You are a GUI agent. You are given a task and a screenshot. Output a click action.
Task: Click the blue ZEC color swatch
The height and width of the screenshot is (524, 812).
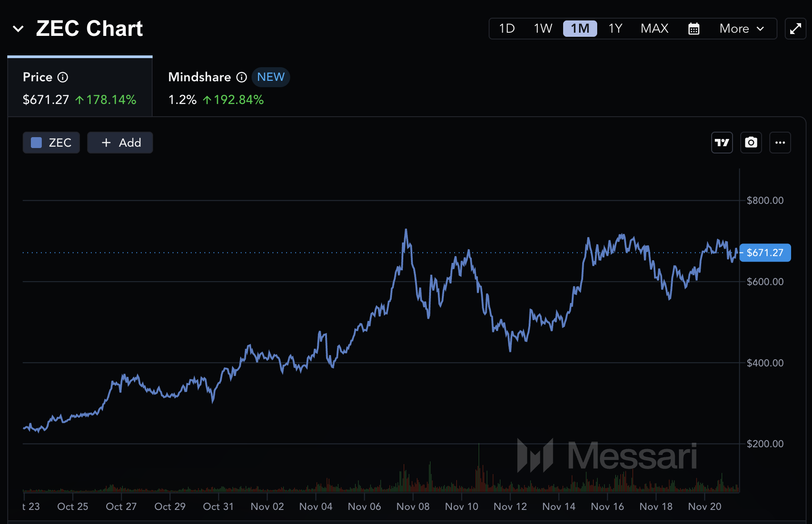pyautogui.click(x=36, y=142)
